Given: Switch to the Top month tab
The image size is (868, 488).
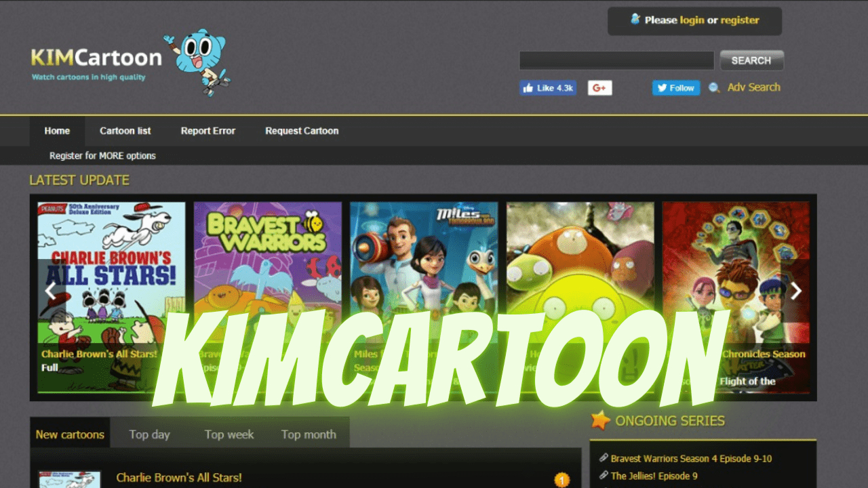Looking at the screenshot, I should (x=309, y=434).
